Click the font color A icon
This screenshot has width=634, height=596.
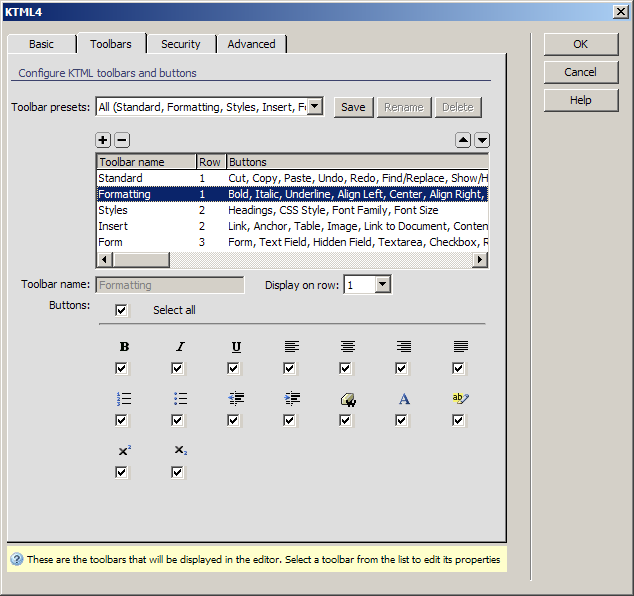tap(404, 399)
